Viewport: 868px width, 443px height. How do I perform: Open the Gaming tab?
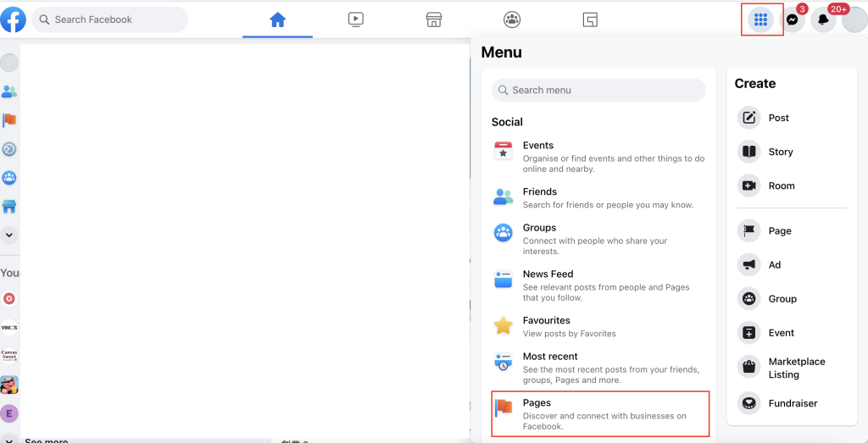click(x=590, y=20)
